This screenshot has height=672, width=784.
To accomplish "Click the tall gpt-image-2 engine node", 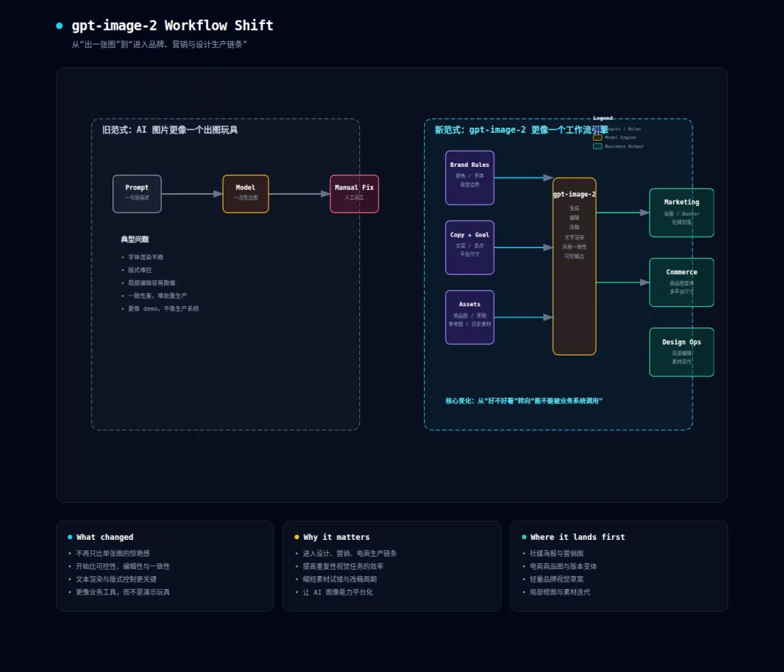I will pos(574,266).
